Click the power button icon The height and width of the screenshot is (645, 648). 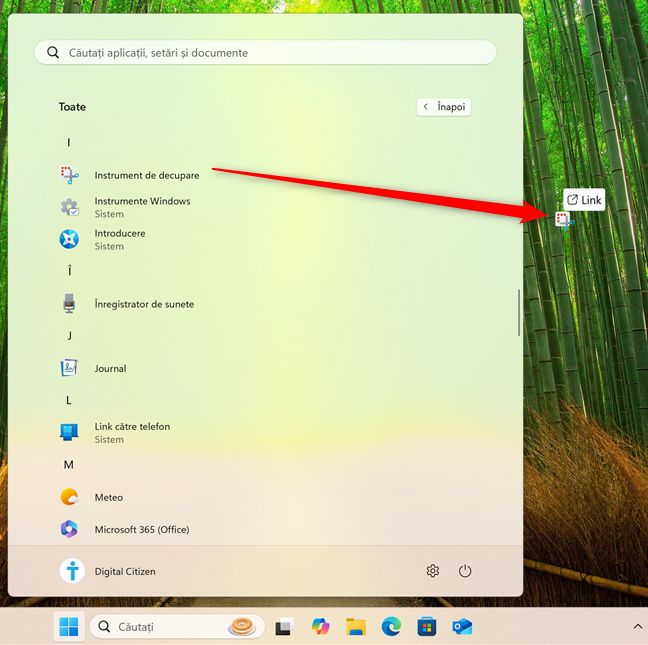tap(465, 571)
